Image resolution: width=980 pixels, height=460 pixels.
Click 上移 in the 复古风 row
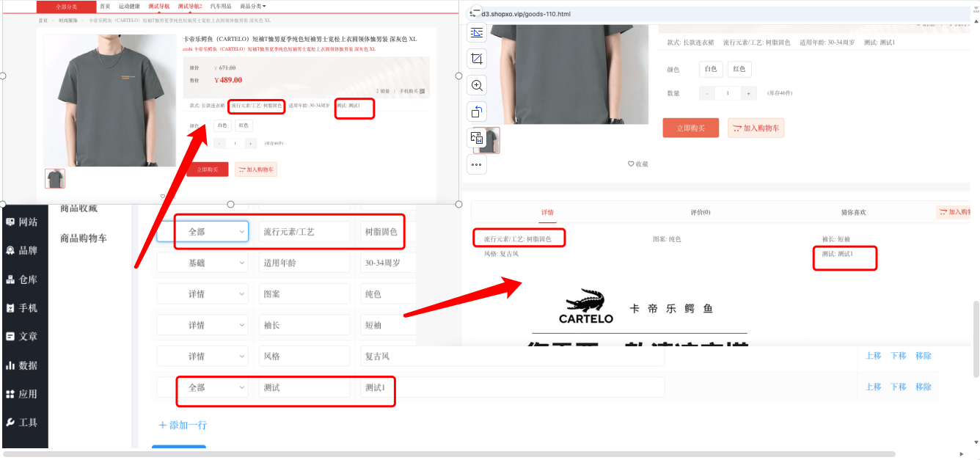tap(874, 356)
